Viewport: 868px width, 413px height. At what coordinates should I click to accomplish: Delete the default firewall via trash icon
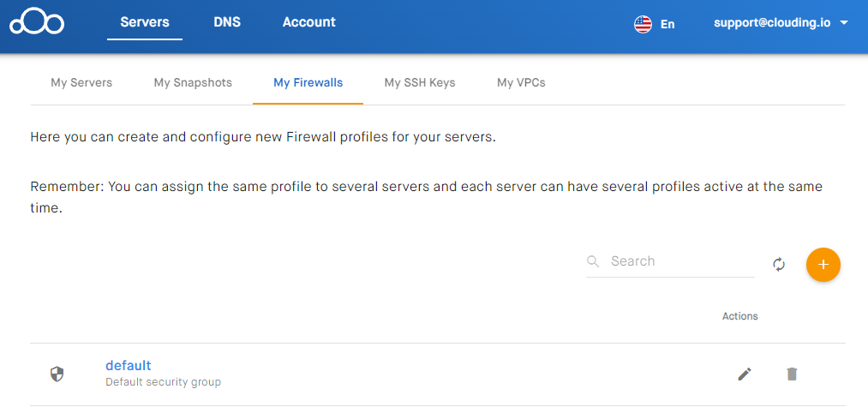[x=792, y=374]
